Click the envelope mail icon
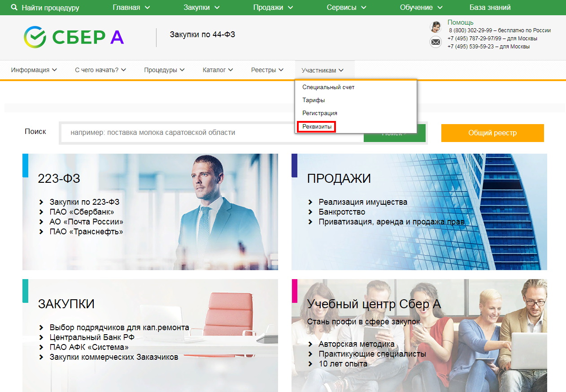 click(435, 42)
